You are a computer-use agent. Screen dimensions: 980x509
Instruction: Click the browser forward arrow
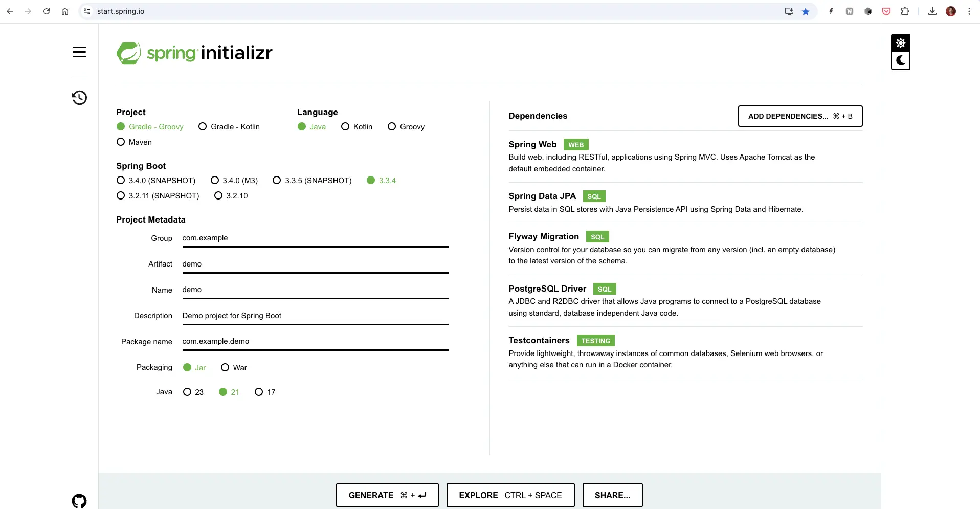point(28,11)
